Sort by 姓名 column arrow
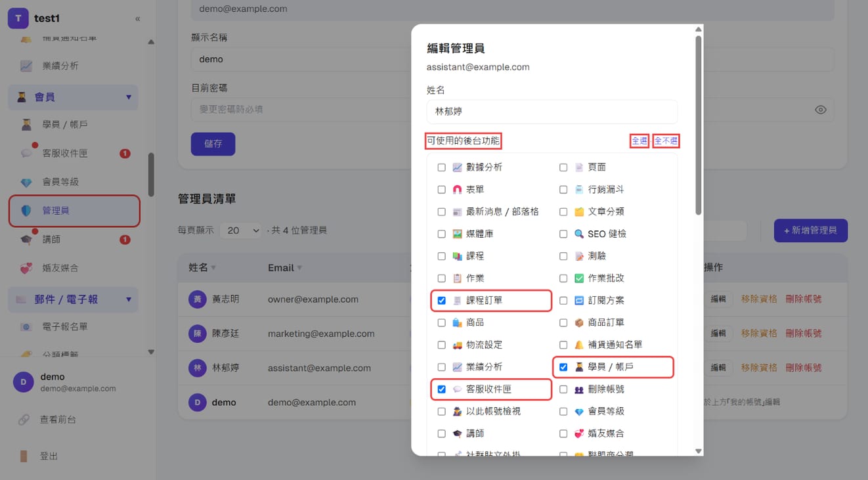Viewport: 868px width, 480px height. point(213,268)
